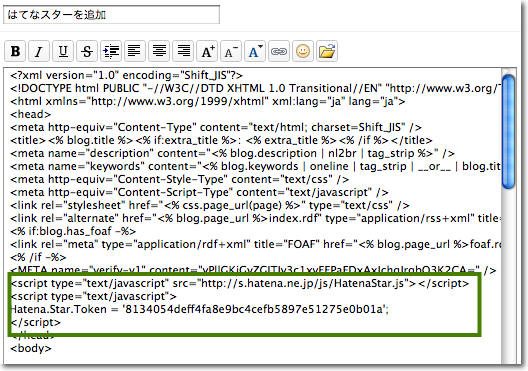Click the '<script type="text/javascript">' opening line

point(94,297)
